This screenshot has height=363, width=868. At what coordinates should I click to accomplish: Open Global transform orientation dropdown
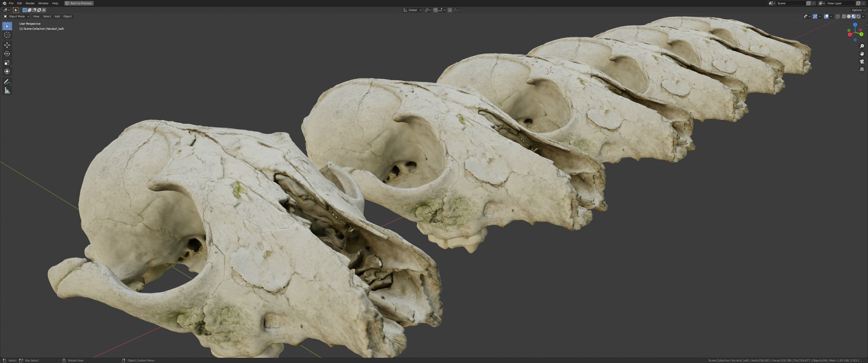tap(413, 10)
